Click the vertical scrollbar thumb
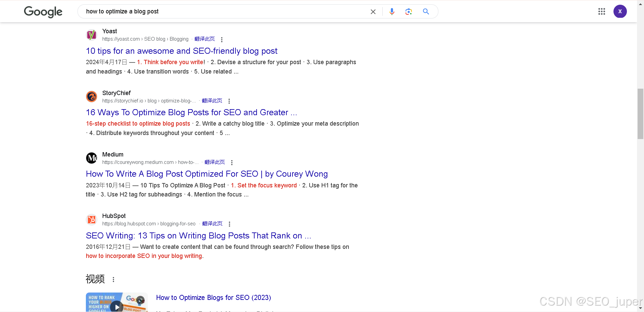 (x=640, y=114)
